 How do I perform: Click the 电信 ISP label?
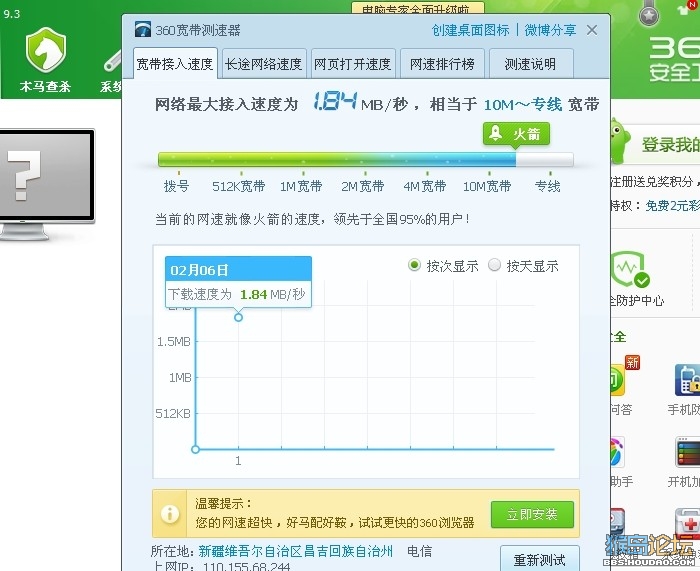(x=419, y=551)
